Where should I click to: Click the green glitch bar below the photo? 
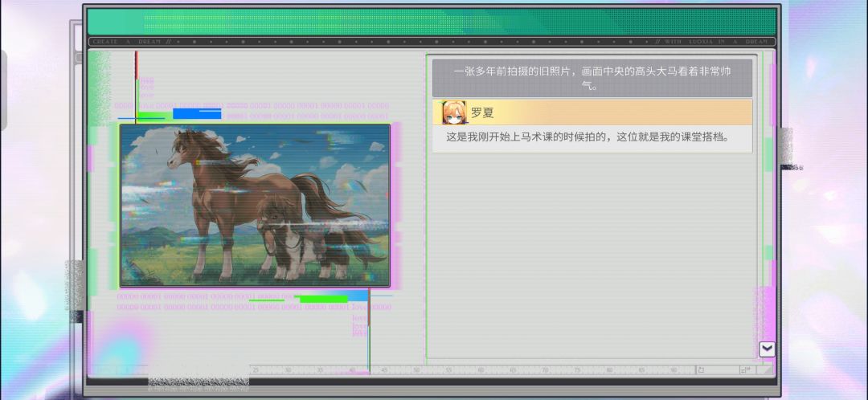tap(323, 299)
